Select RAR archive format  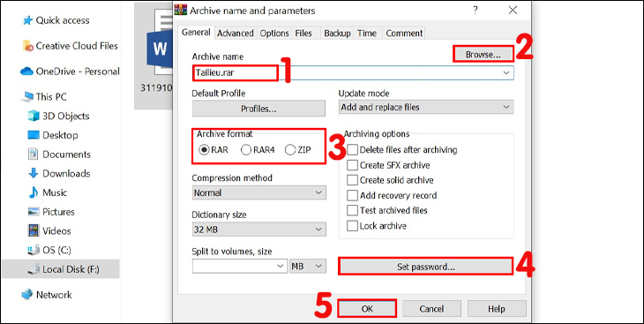click(213, 150)
